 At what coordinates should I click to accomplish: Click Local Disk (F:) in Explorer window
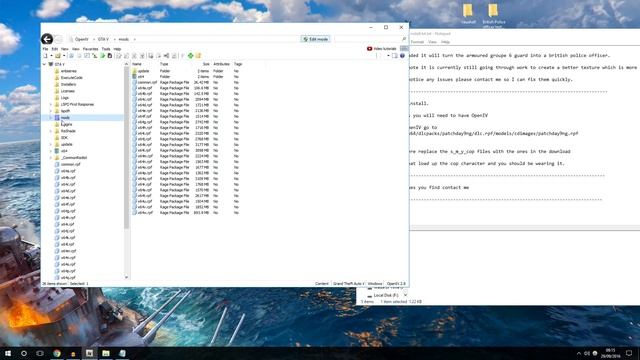tap(386, 295)
